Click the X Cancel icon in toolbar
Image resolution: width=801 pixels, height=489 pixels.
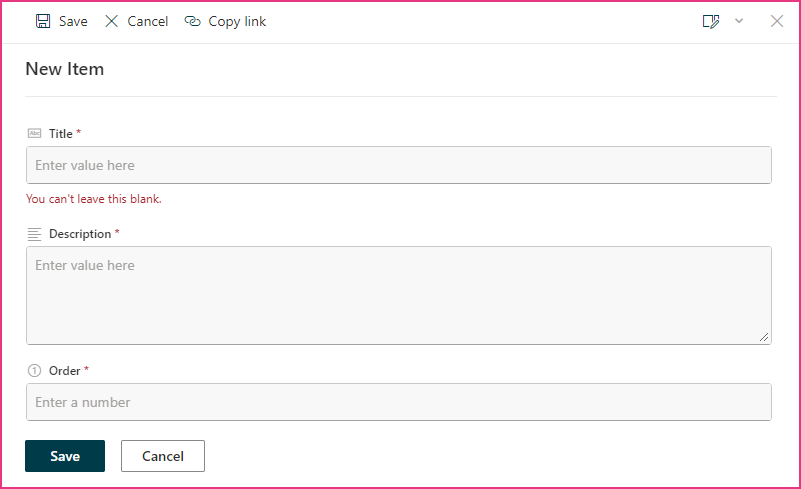pos(111,21)
